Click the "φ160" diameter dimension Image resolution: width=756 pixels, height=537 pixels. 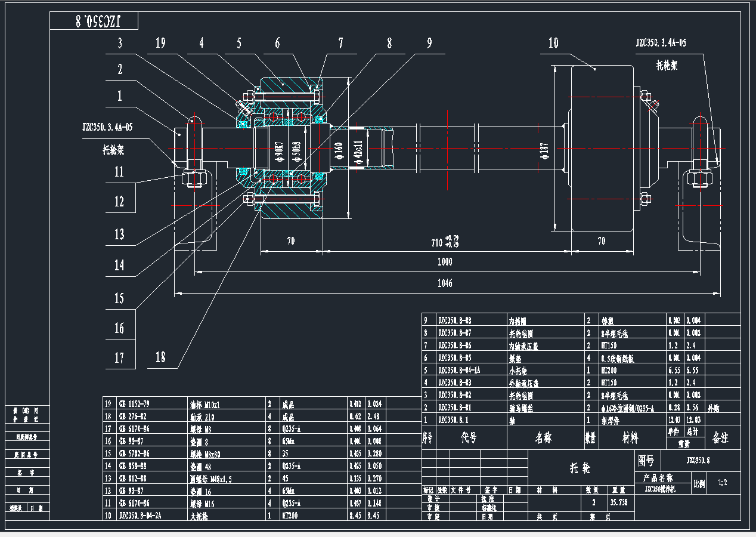point(339,150)
